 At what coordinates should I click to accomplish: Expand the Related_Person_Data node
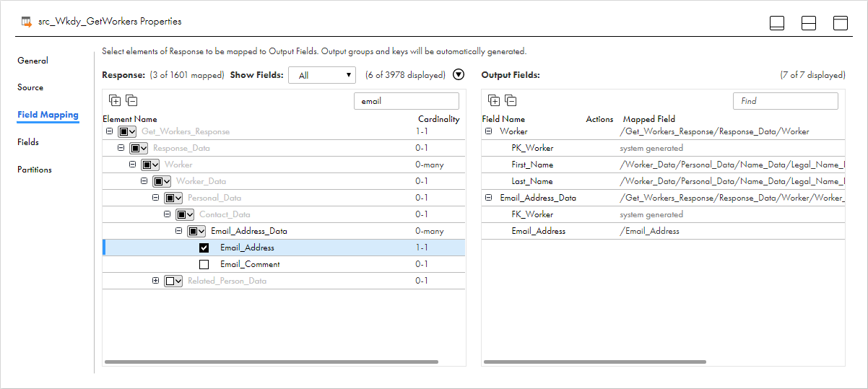click(x=156, y=281)
